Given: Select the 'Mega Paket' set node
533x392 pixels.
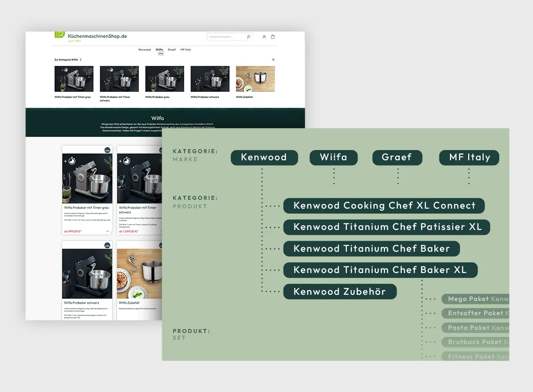Looking at the screenshot, I should [475, 299].
